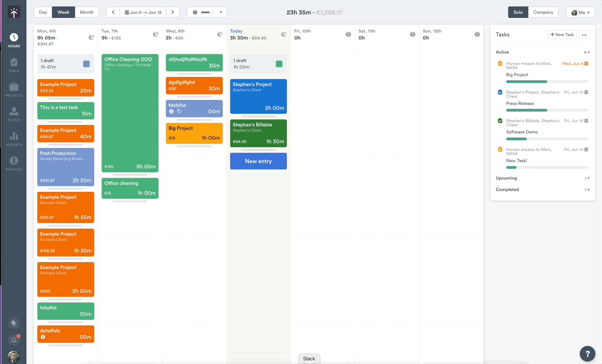Create a New Task
The height and width of the screenshot is (364, 602).
562,34
